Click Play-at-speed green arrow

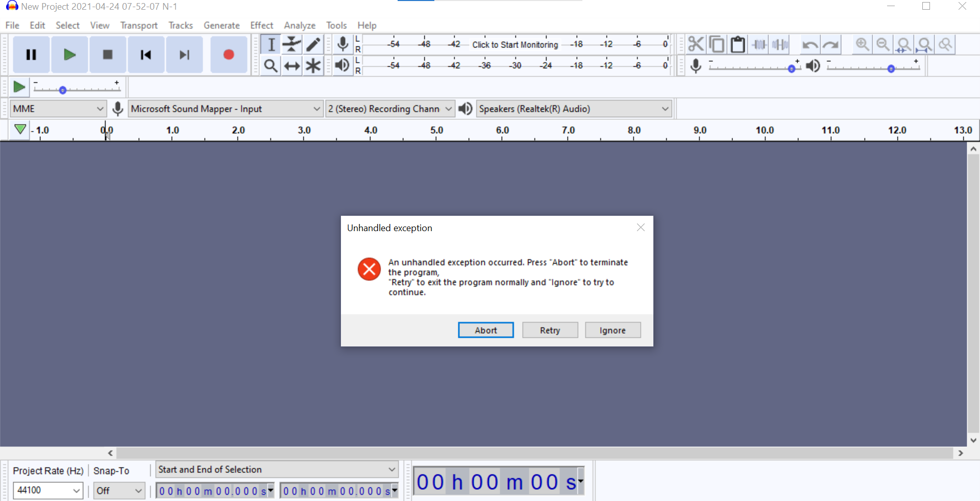click(19, 87)
